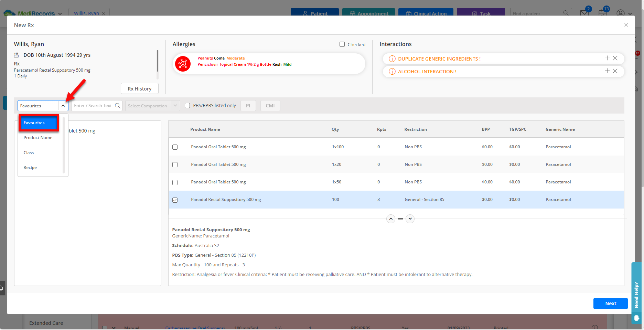Viewport: 644px width, 330px height.
Task: Check the Panadol Oral Tablet 1x100 row
Action: tap(175, 147)
